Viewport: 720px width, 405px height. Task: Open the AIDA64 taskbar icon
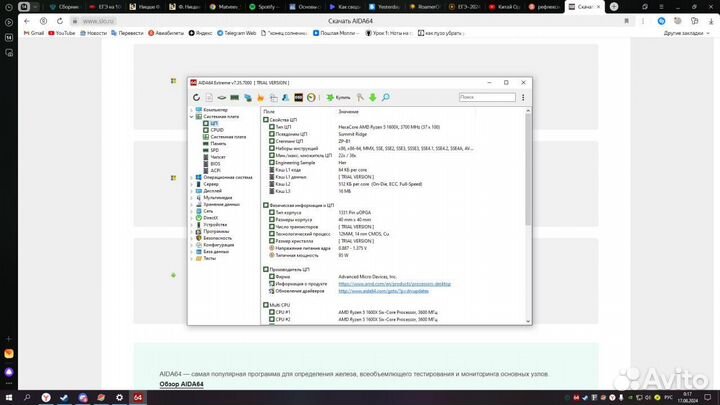[x=138, y=398]
